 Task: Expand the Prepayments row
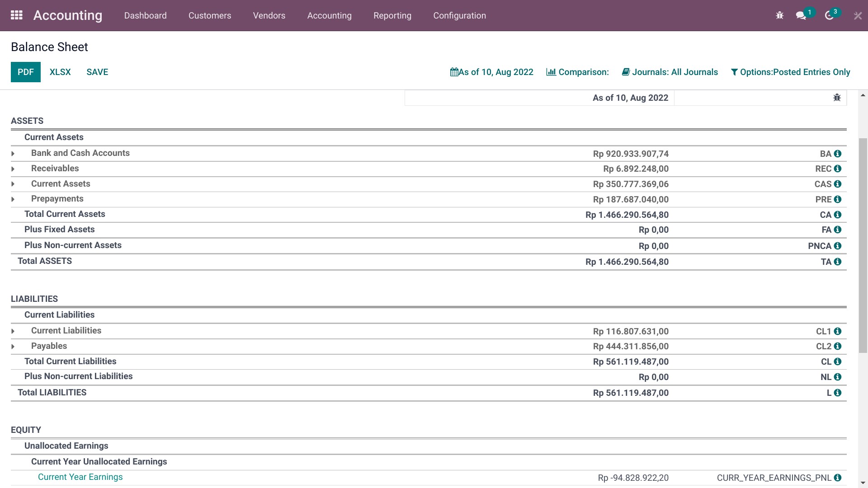[x=13, y=199]
